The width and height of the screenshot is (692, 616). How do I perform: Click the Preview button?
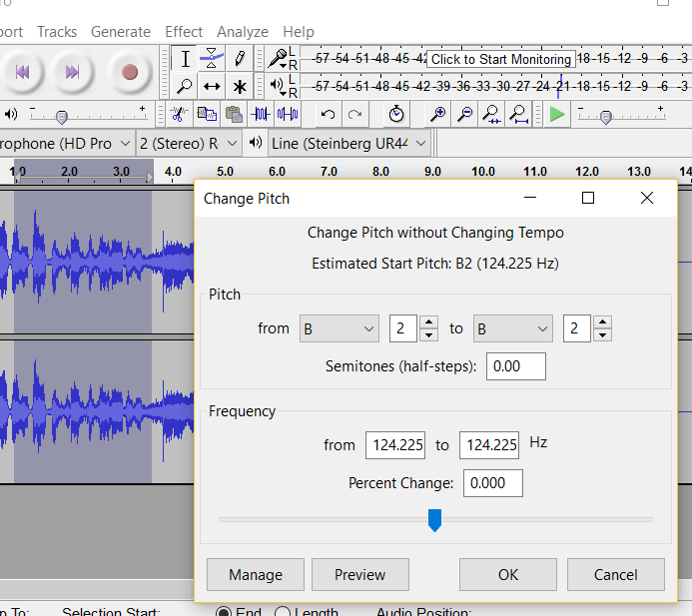click(x=360, y=574)
